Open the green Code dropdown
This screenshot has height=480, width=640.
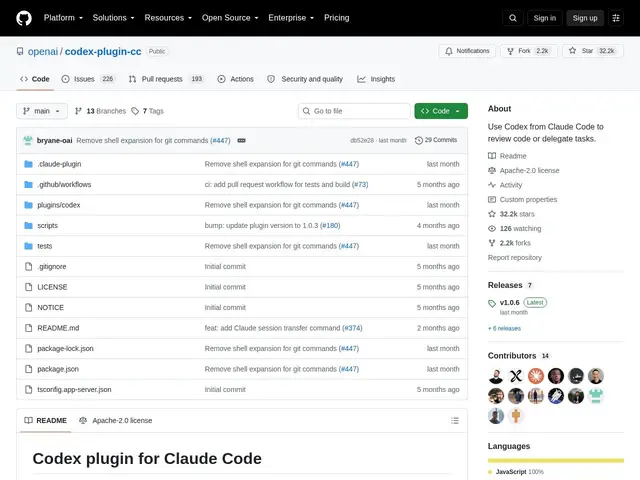point(441,111)
